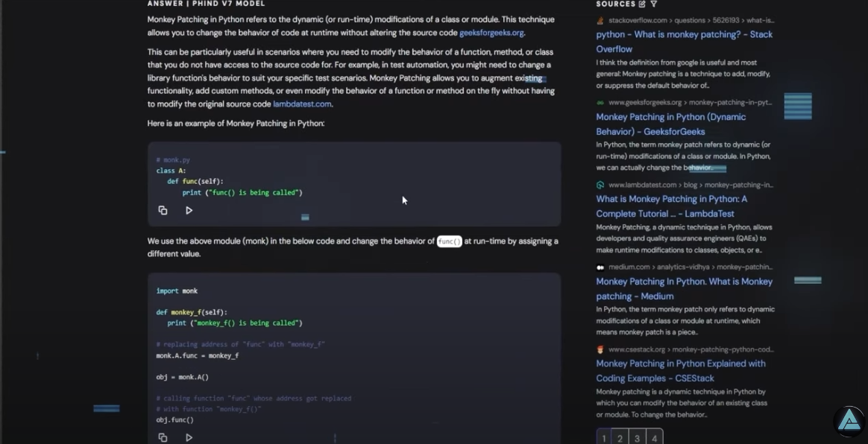
Task: Jump to sources page 4
Action: point(654,438)
